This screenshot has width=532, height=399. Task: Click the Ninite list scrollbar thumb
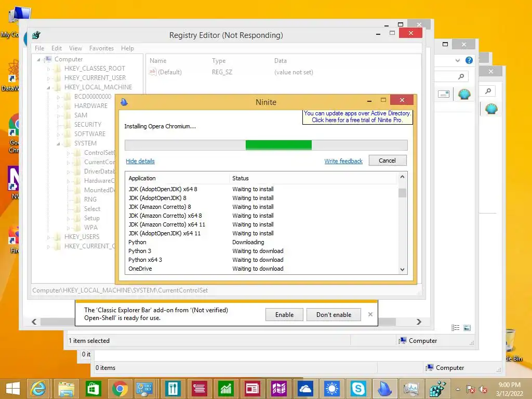(x=402, y=193)
